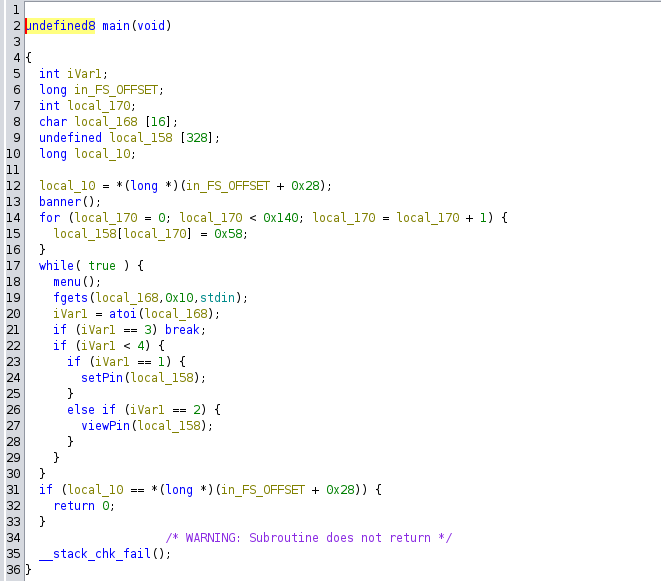Click the 'atoi' function call on line 20

click(x=123, y=314)
